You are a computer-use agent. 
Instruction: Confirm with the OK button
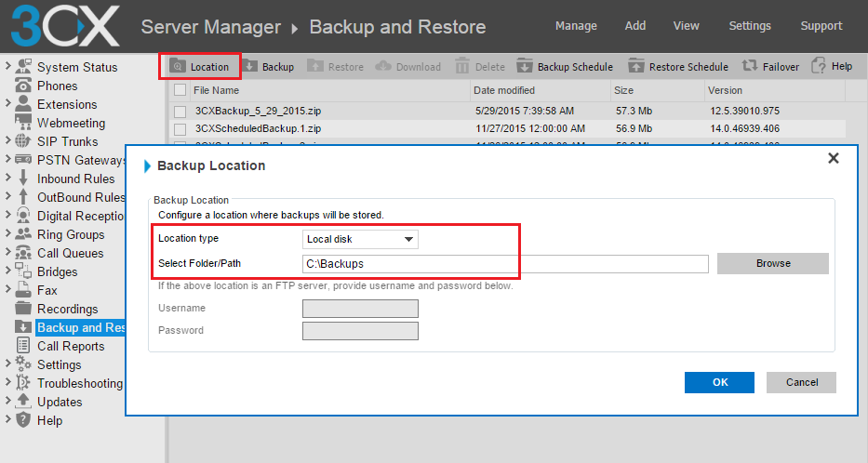click(720, 382)
